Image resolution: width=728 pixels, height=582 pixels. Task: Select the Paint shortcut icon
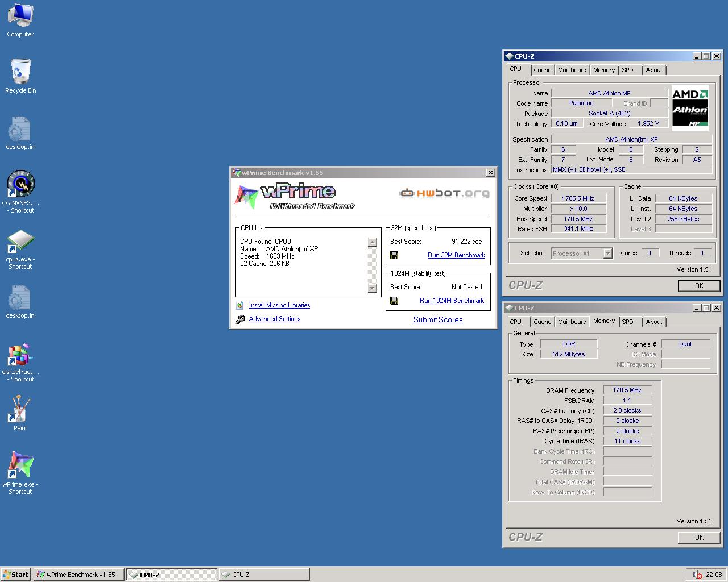point(20,409)
